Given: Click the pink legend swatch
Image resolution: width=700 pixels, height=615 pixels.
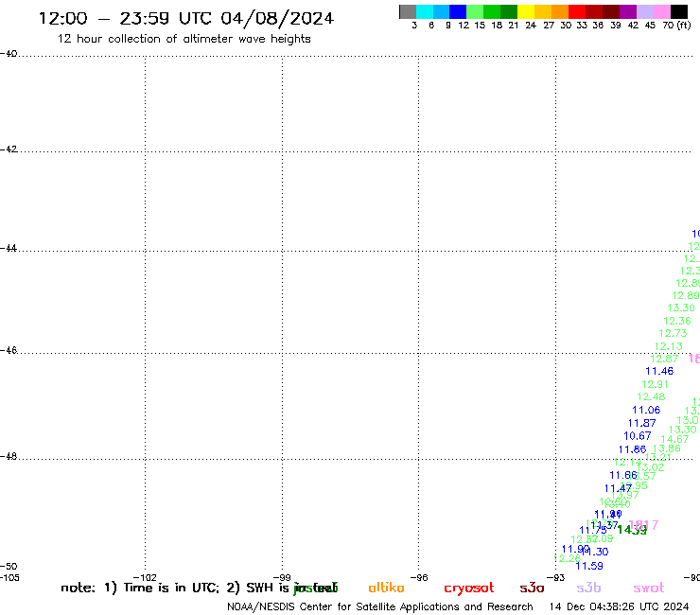Looking at the screenshot, I should tap(661, 11).
